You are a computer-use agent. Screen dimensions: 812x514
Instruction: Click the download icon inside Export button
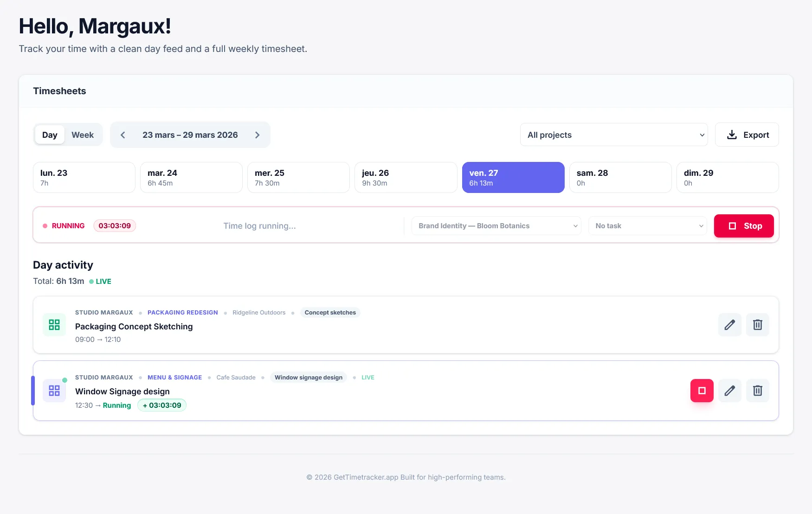coord(732,135)
